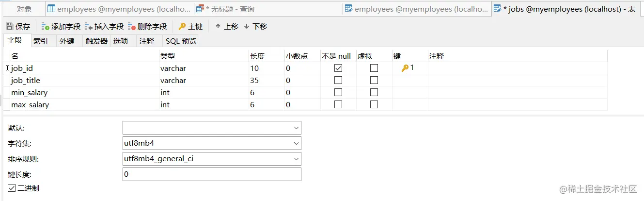Viewport: 644px width, 201px height.
Task: Click varchar type cell for job_id
Action: click(204, 68)
